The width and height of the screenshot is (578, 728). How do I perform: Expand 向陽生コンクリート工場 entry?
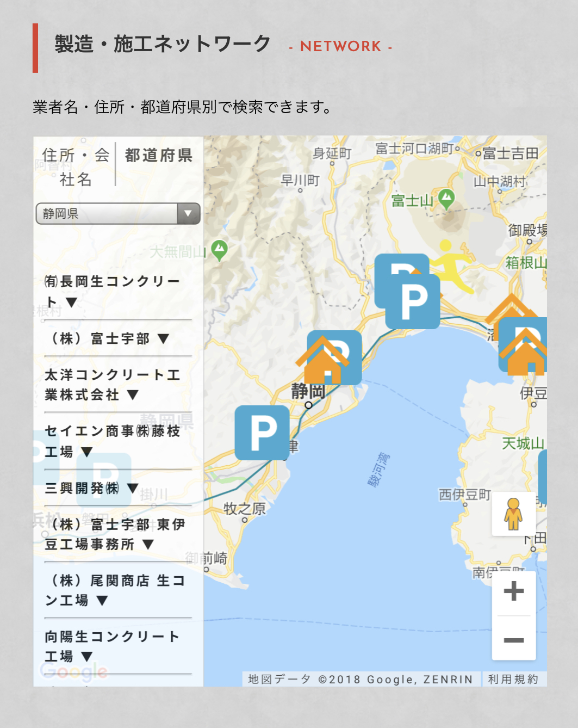coord(112,646)
